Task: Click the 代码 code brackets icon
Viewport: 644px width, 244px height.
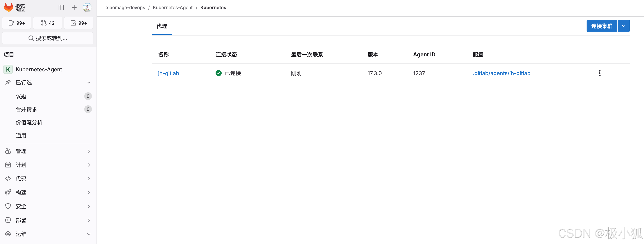Action: 8,179
